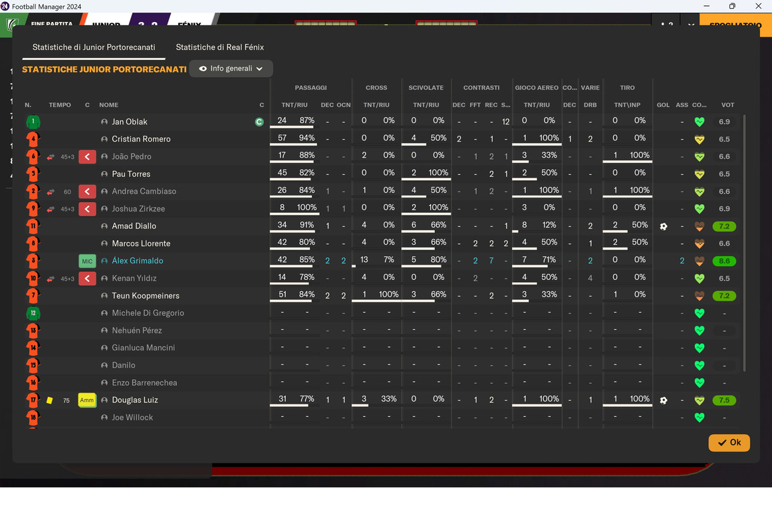Open Jan Oblak's player name
Image resolution: width=772 pixels, height=532 pixels.
click(x=130, y=122)
